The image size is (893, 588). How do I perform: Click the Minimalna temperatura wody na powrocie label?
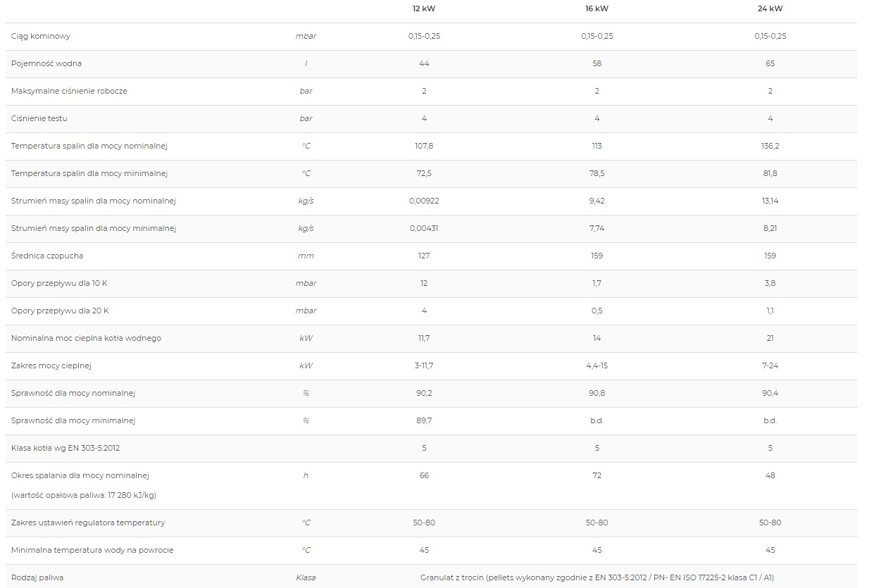[x=92, y=550]
